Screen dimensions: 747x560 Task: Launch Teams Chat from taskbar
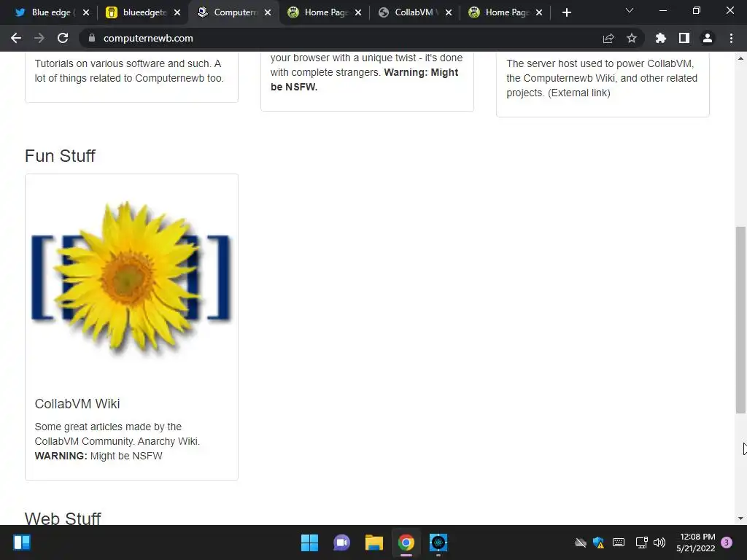coord(341,542)
